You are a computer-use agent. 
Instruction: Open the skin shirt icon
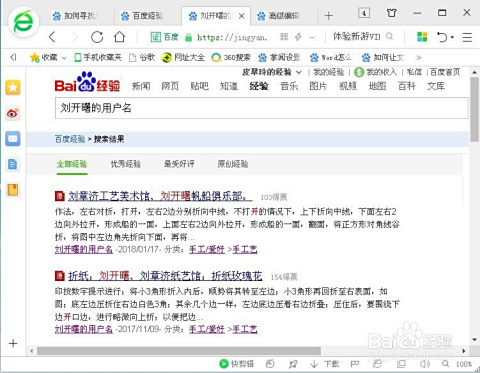(x=392, y=13)
